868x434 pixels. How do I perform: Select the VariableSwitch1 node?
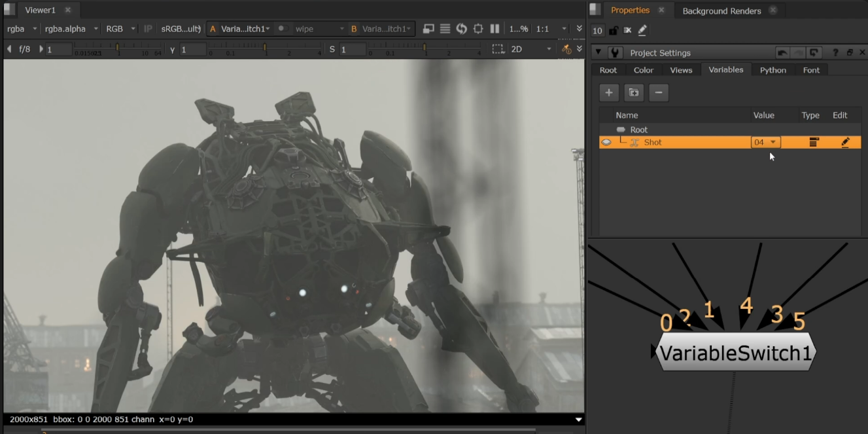point(735,353)
